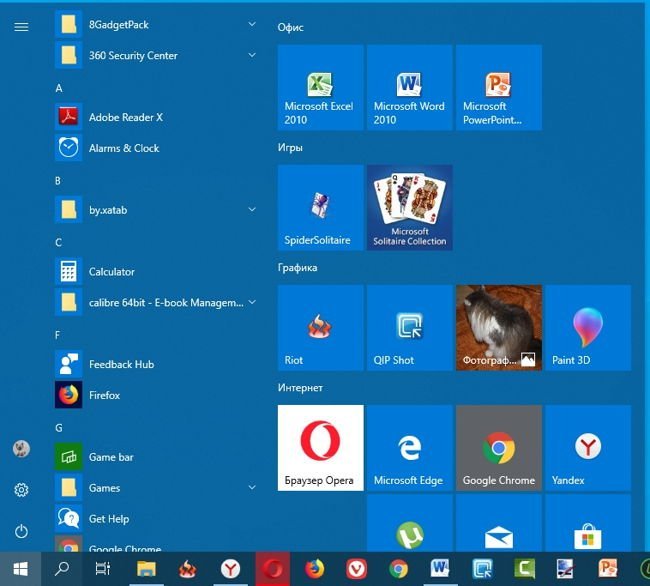
Task: Open PowerPoint from the taskbar
Action: pos(608,569)
